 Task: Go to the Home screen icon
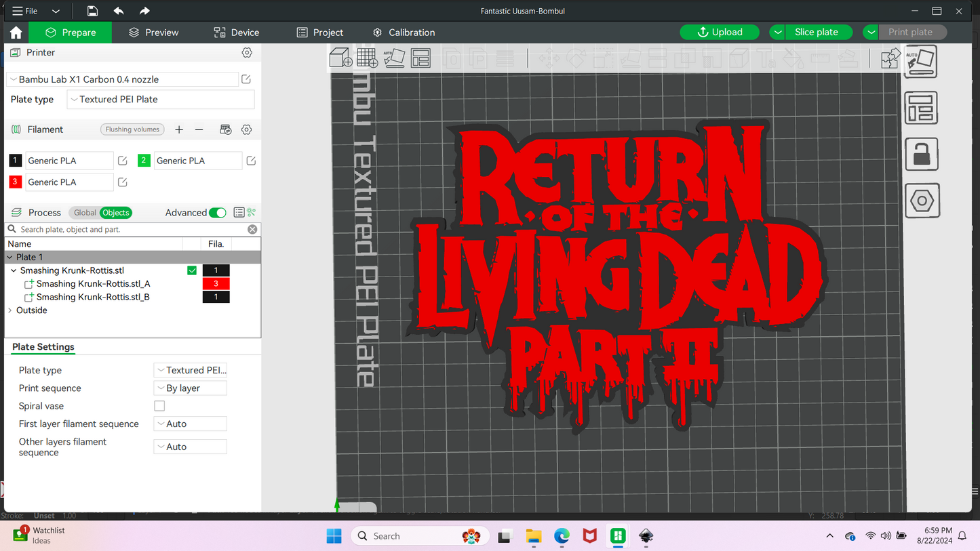16,33
